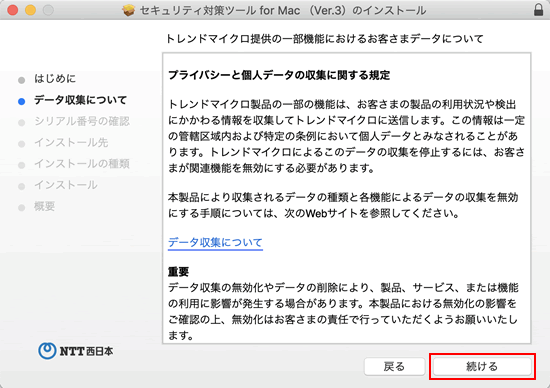Minimize the installer with the yellow button
This screenshot has width=550, height=388.
click(31, 10)
